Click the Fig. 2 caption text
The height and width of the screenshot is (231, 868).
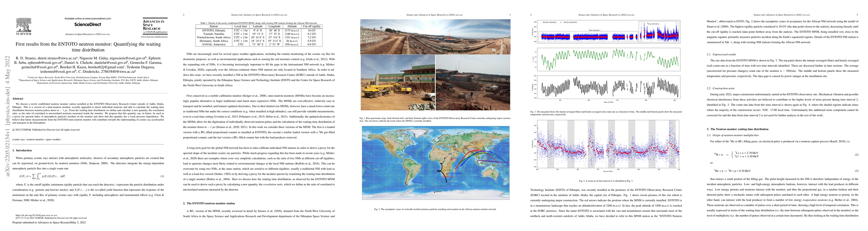point(435,209)
